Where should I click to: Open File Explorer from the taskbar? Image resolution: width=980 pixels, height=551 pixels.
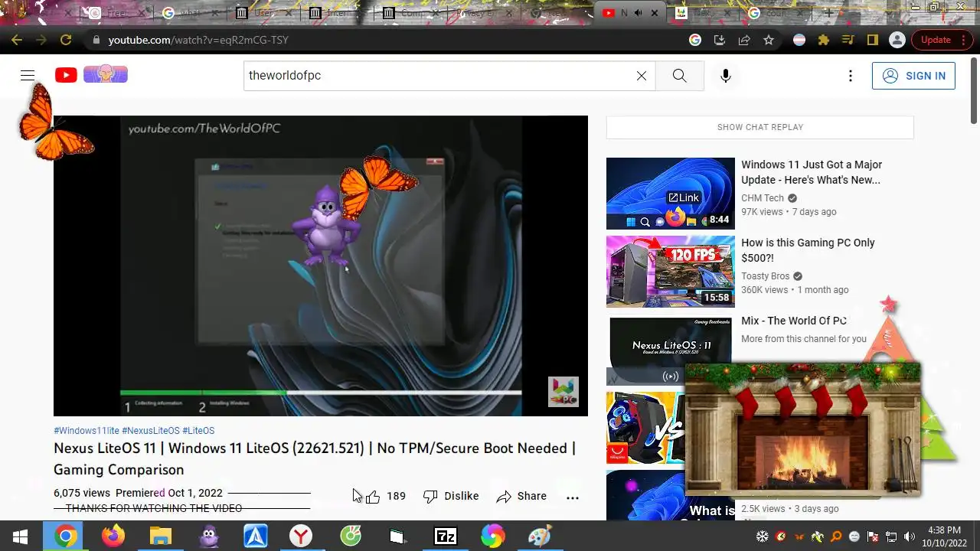pyautogui.click(x=160, y=536)
